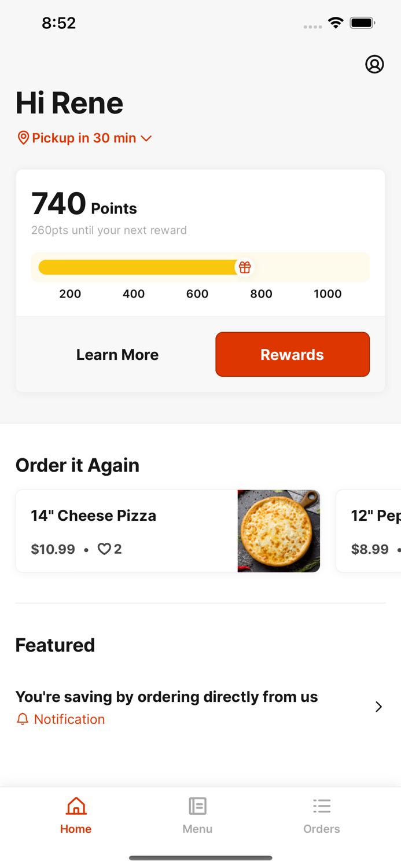Click the location pin icon next to Pickup
Screen dimensions: 401x868
click(x=23, y=138)
